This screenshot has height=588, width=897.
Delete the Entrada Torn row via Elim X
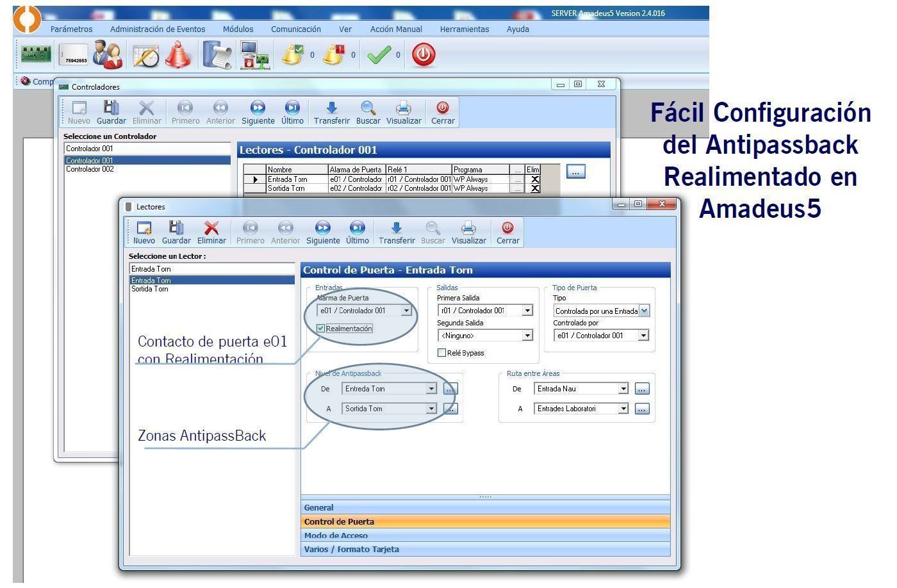click(535, 179)
